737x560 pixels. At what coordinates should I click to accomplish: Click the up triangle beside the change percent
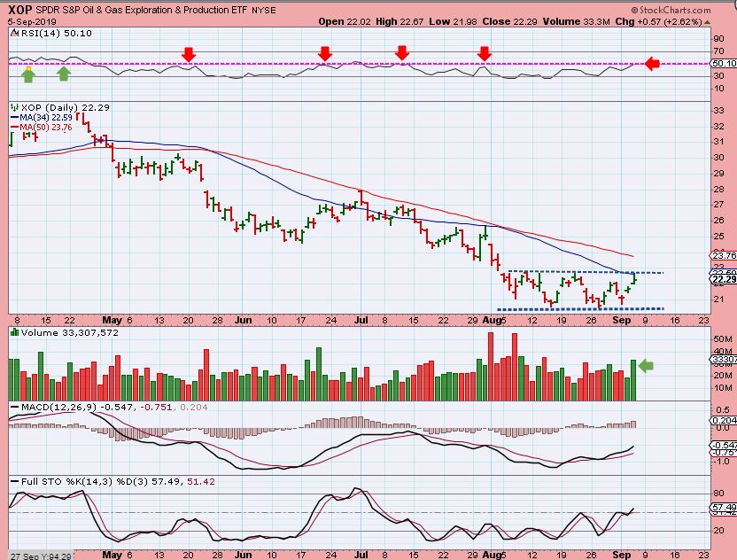click(x=708, y=22)
